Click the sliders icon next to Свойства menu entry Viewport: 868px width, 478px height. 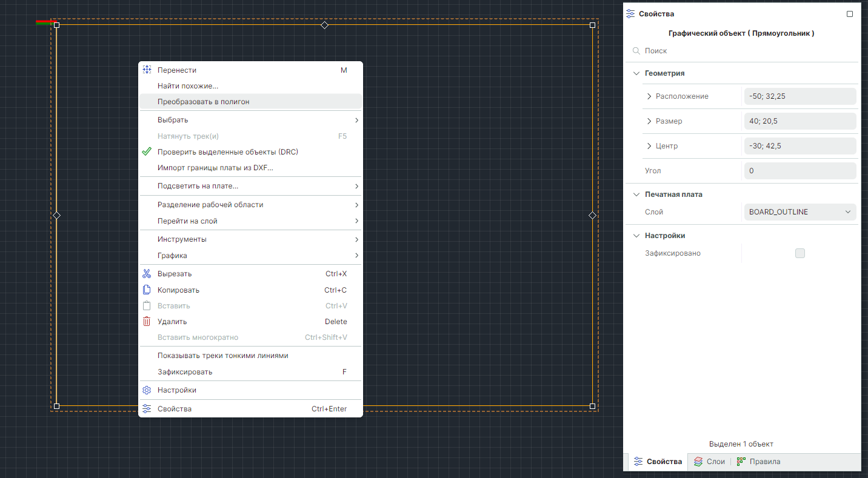click(x=147, y=409)
